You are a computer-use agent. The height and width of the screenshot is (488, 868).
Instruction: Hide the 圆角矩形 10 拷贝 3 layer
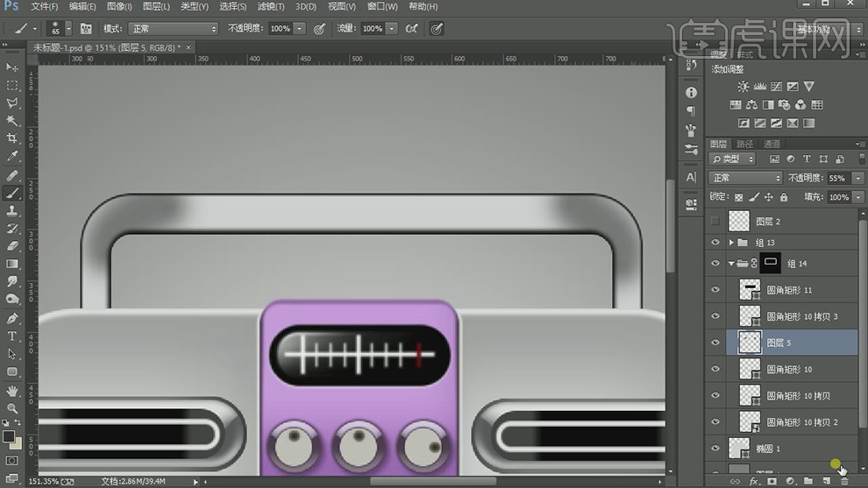pyautogui.click(x=715, y=316)
